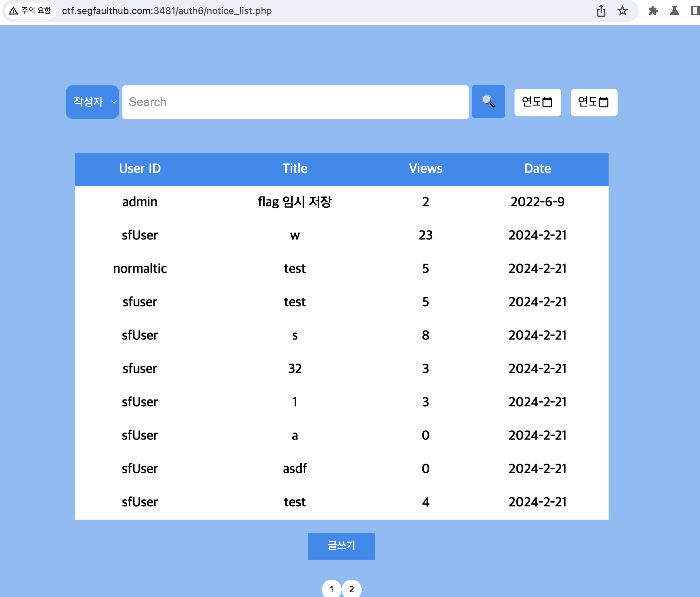Click into the Search text field
Screen dimensions: 700x597
[x=295, y=102]
